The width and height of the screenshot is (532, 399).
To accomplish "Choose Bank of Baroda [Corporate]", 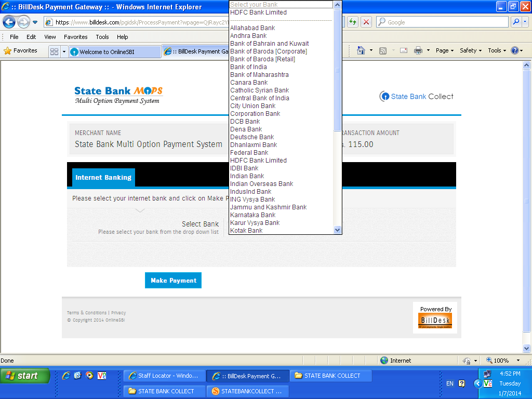I will point(281,51).
